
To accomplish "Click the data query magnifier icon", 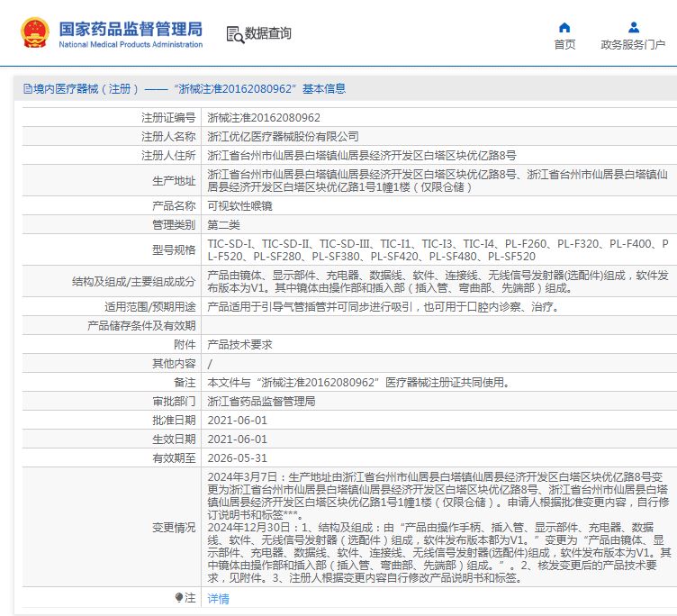I will (x=235, y=34).
